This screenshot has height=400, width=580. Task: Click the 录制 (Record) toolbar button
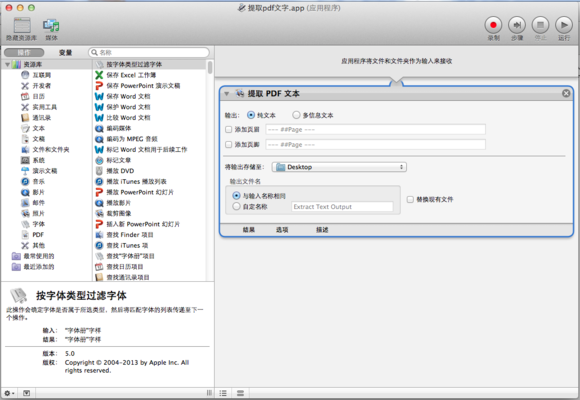493,26
